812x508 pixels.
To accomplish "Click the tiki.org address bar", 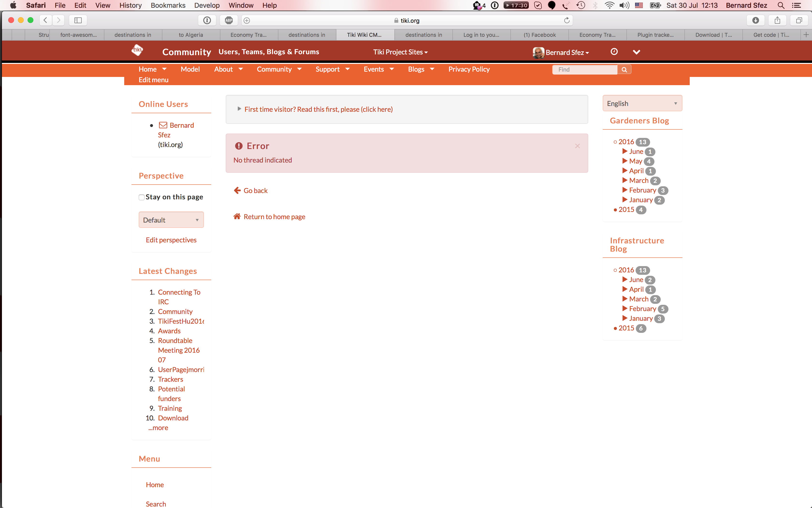I will tap(407, 21).
